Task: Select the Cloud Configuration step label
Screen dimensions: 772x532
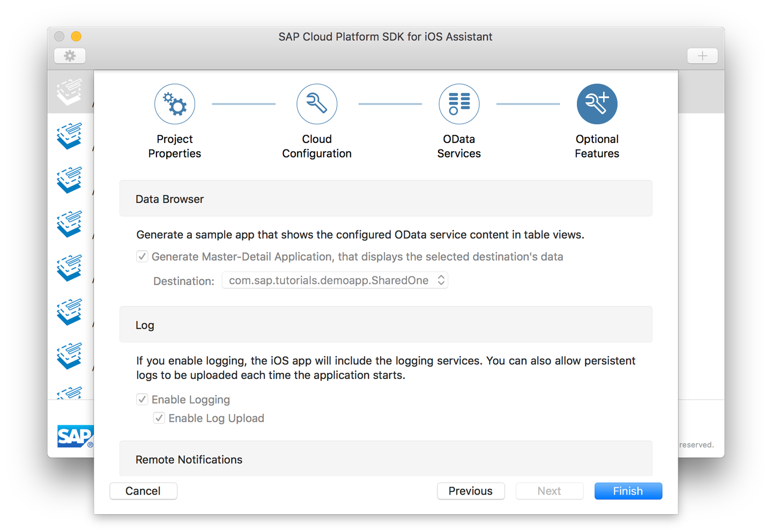Action: (x=317, y=146)
